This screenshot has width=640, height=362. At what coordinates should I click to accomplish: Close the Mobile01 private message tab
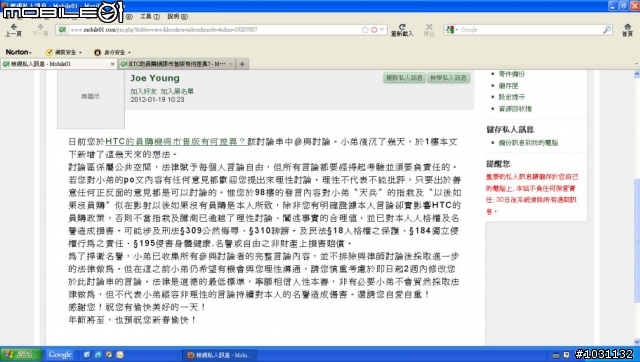tap(113, 64)
